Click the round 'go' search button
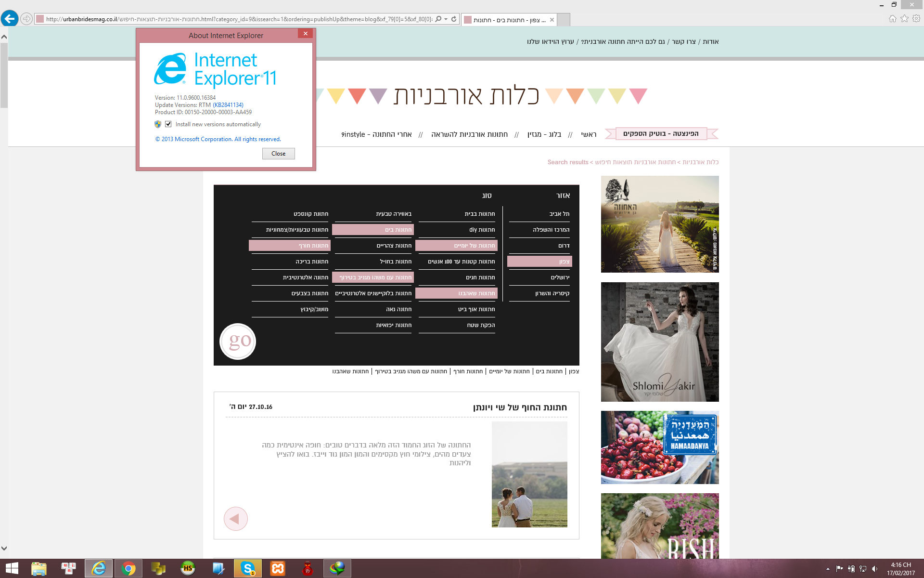Image resolution: width=924 pixels, height=578 pixels. click(x=238, y=342)
